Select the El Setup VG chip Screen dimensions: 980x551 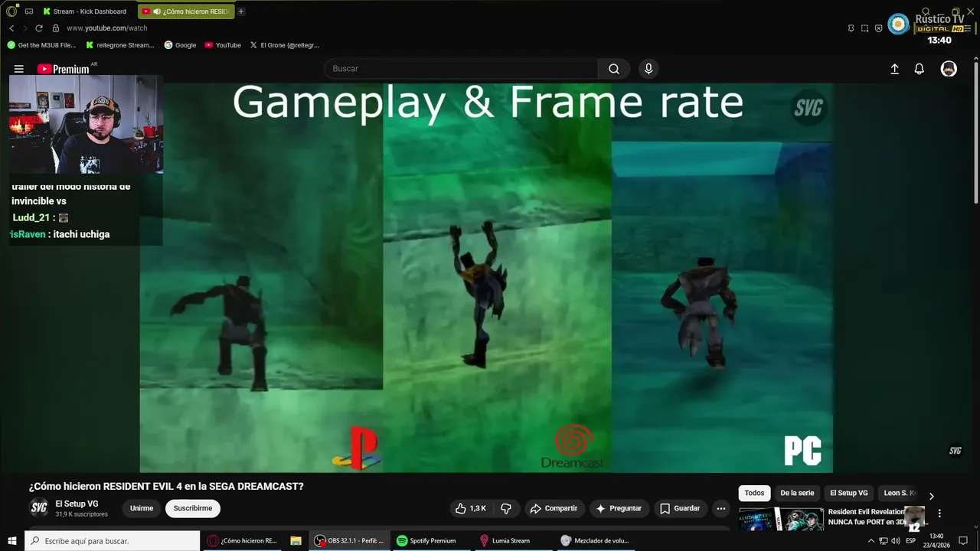[849, 493]
